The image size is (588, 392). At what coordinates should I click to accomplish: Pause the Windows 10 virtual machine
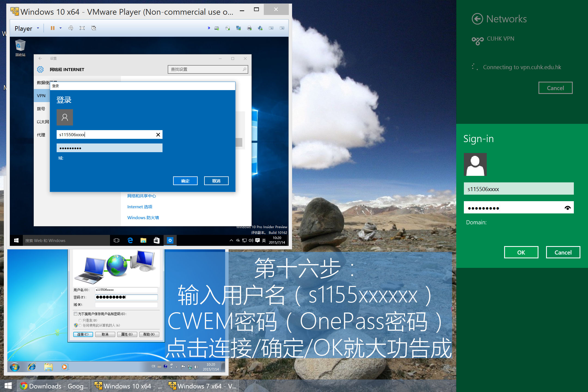(x=53, y=28)
